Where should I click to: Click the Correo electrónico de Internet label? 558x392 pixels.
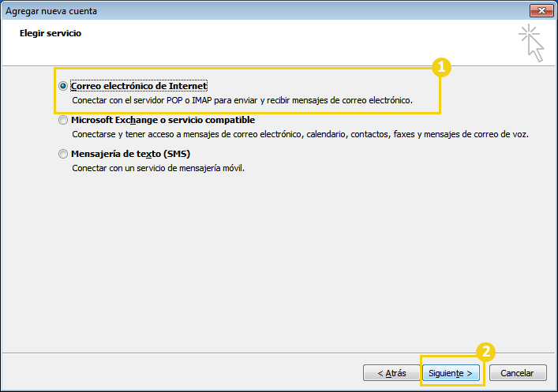(139, 86)
